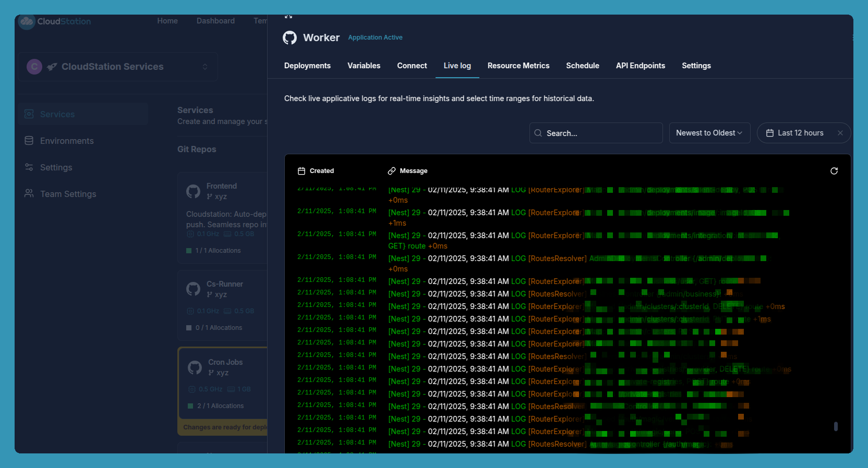
Task: Go to Dashboard in top navigation
Action: 215,21
